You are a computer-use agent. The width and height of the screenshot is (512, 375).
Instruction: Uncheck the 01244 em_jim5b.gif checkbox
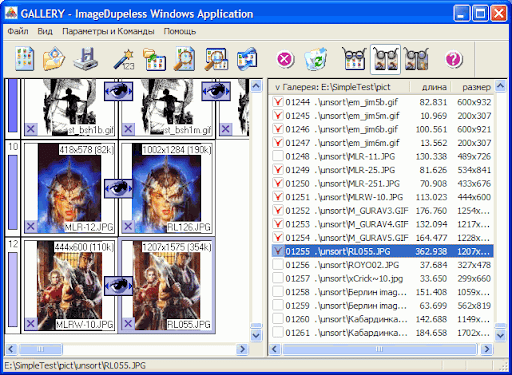pyautogui.click(x=278, y=102)
